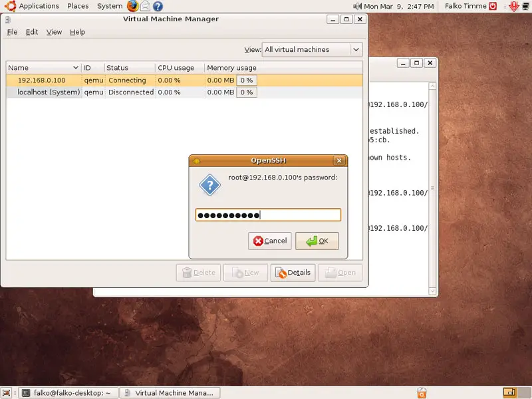Image resolution: width=532 pixels, height=399 pixels.
Task: Click the Open button
Action: point(340,273)
